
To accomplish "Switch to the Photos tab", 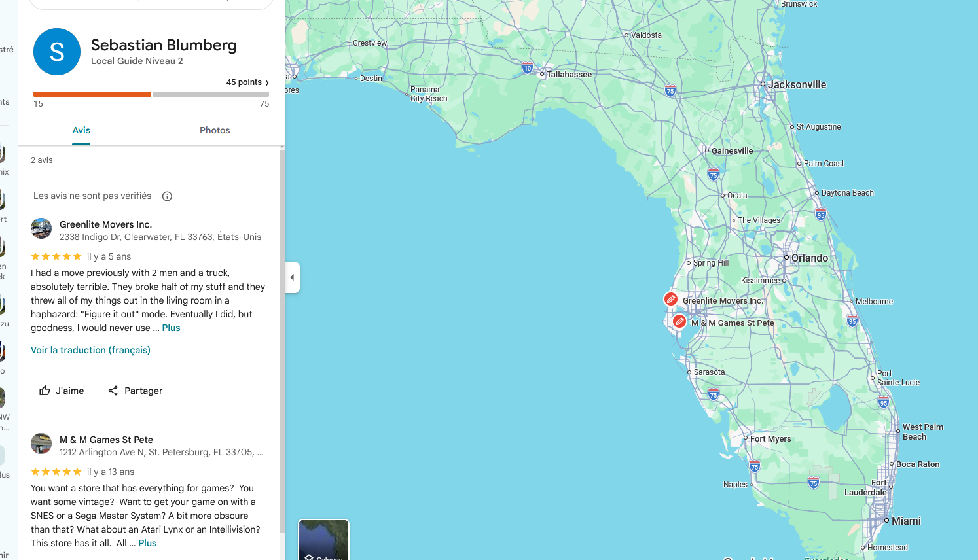I will (x=215, y=130).
